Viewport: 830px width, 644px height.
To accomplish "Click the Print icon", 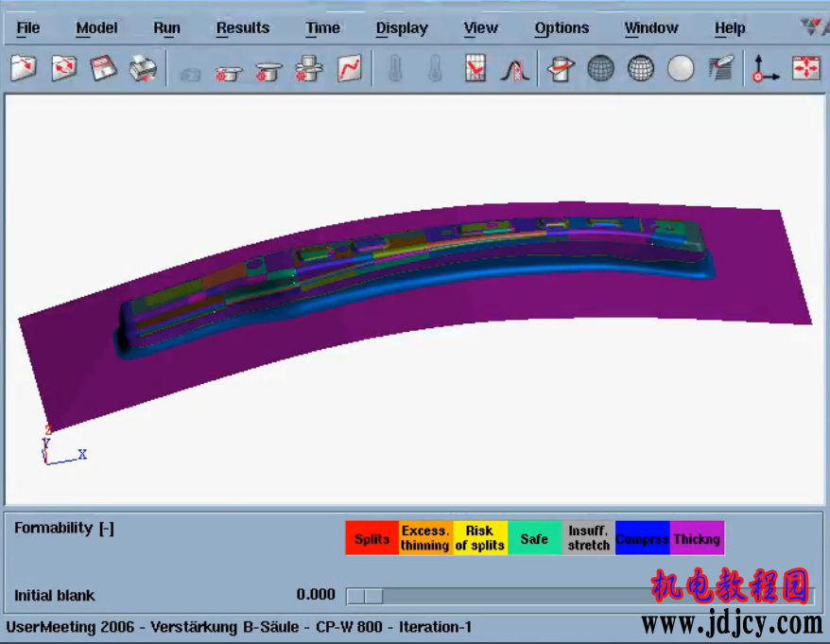I will point(143,68).
